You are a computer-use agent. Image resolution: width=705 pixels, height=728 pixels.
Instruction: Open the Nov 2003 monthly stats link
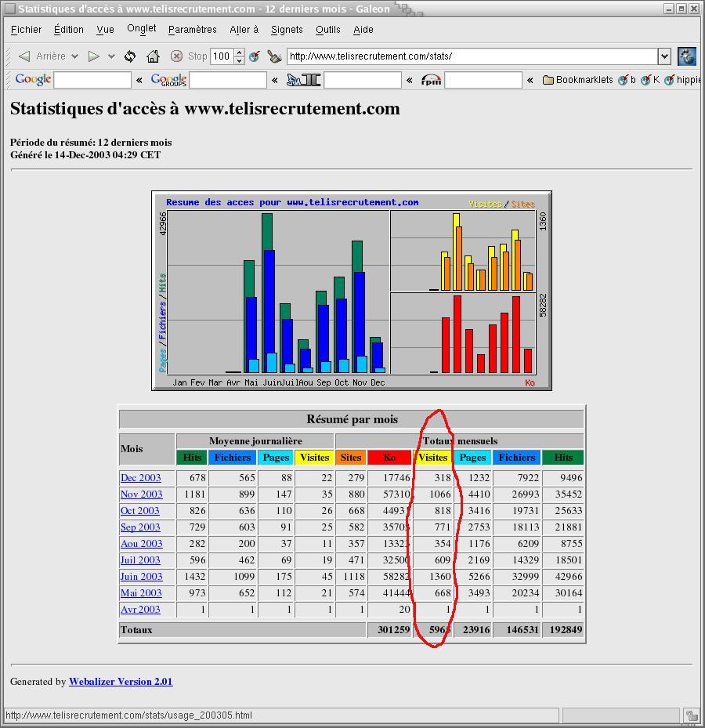142,494
